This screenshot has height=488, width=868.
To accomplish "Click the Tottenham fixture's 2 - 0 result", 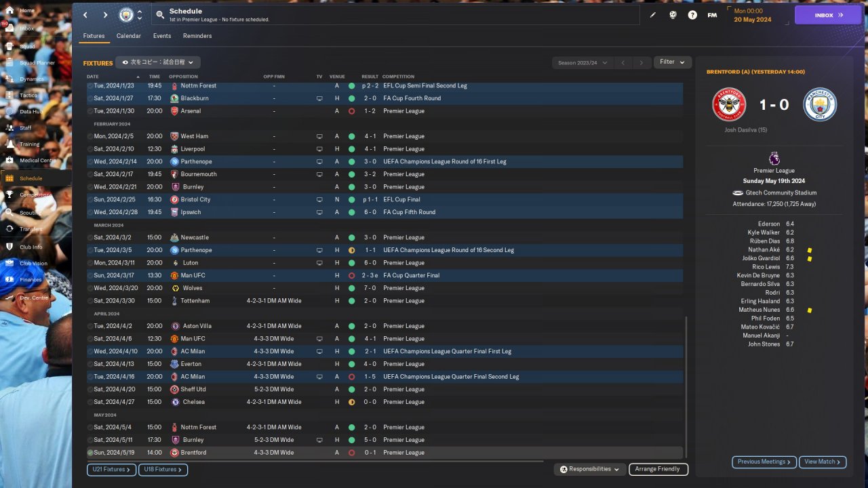I will pos(370,301).
